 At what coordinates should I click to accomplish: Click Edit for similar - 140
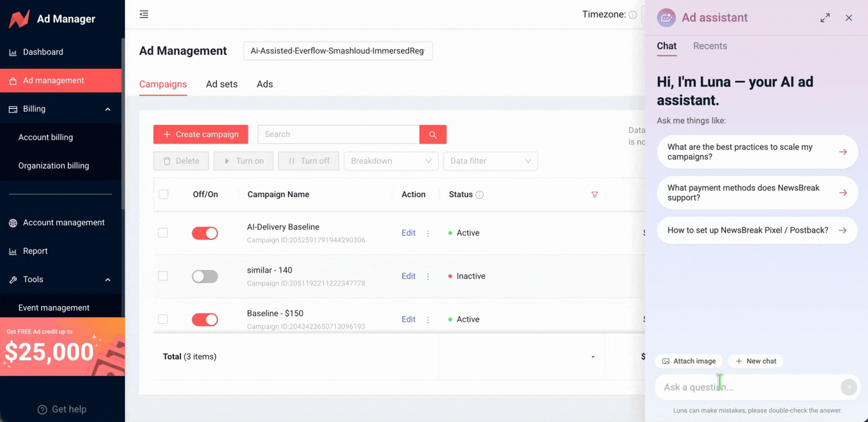click(x=408, y=276)
